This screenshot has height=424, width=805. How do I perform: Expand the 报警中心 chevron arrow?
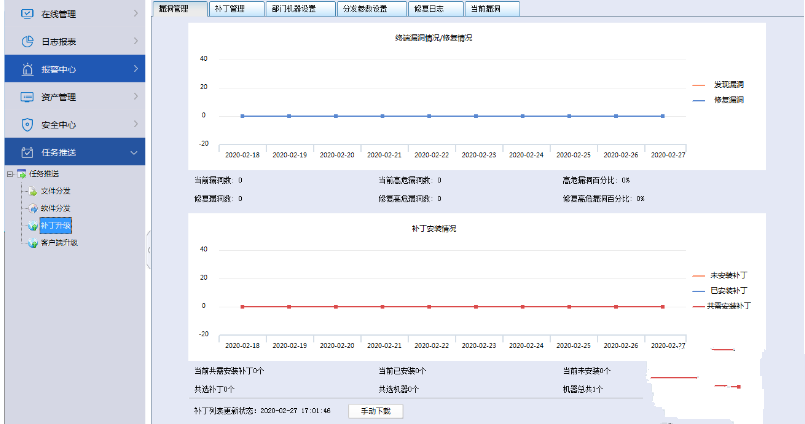pos(136,69)
